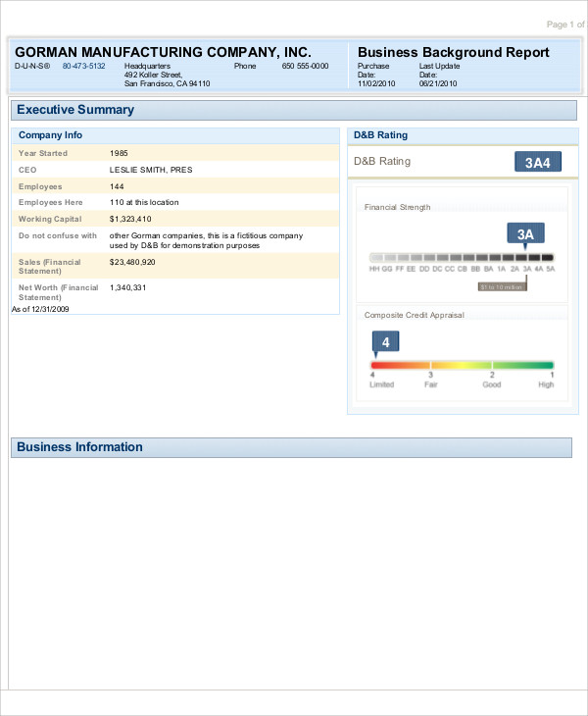Click the 3A Financial Strength marker badge
Viewport: 588px width, 716px height.
click(x=525, y=234)
